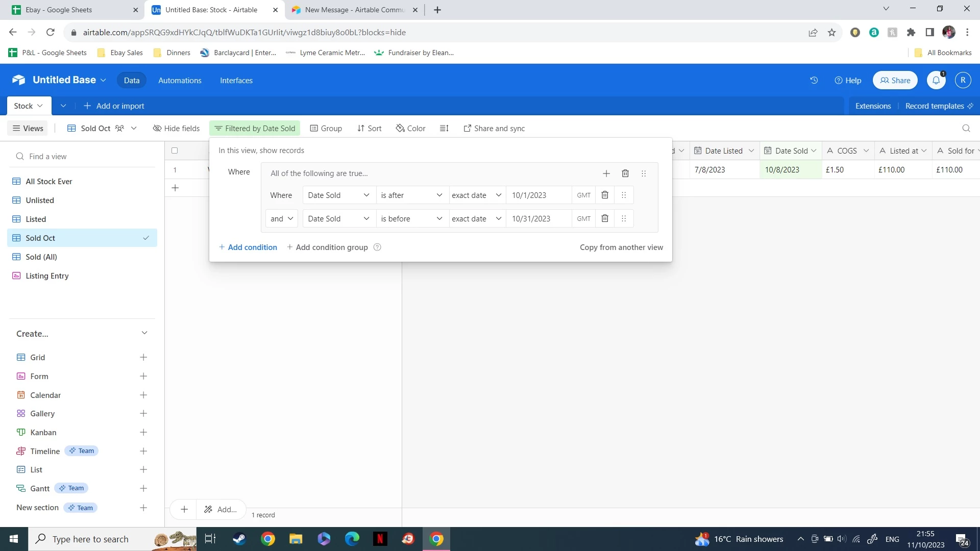
Task: Click trash icon on 'is before' condition
Action: (605, 218)
